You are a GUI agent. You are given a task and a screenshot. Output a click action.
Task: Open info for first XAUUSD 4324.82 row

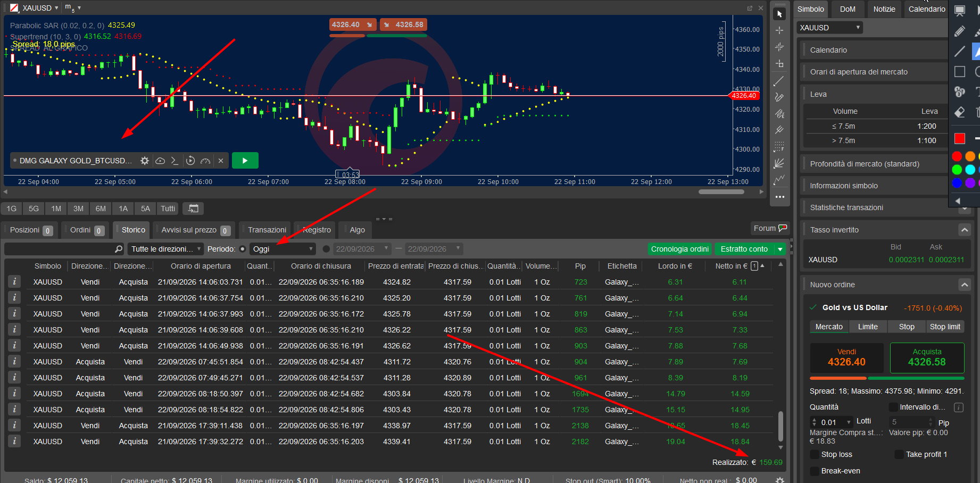tap(14, 281)
